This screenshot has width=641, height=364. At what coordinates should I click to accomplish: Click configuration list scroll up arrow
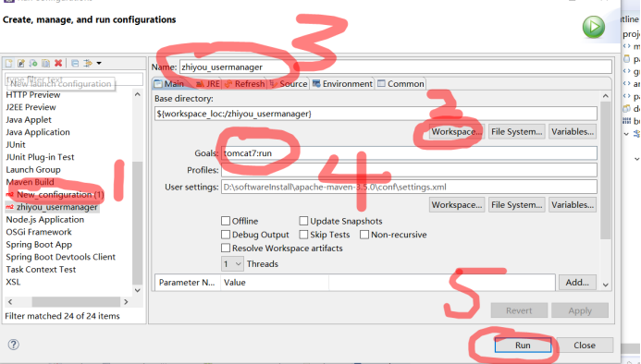coord(137,94)
